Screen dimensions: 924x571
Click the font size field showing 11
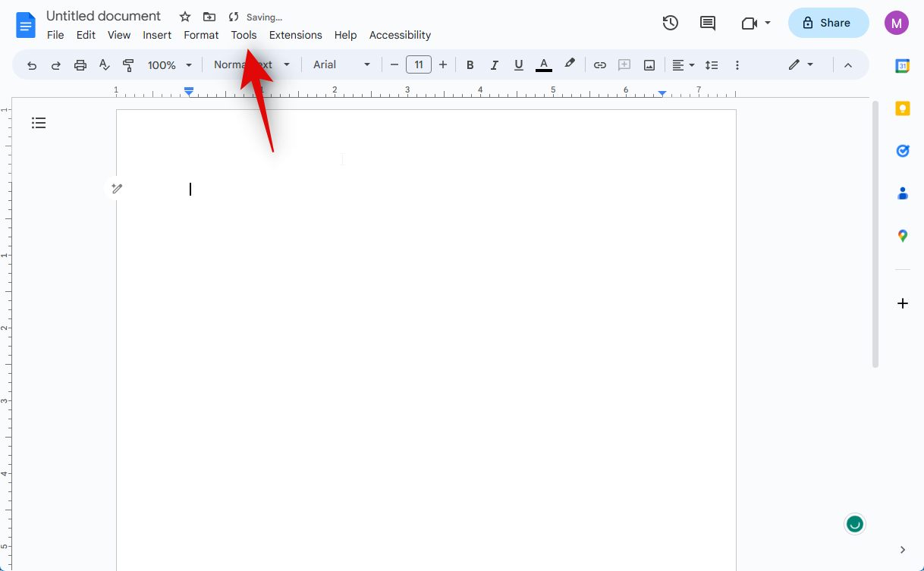tap(419, 65)
